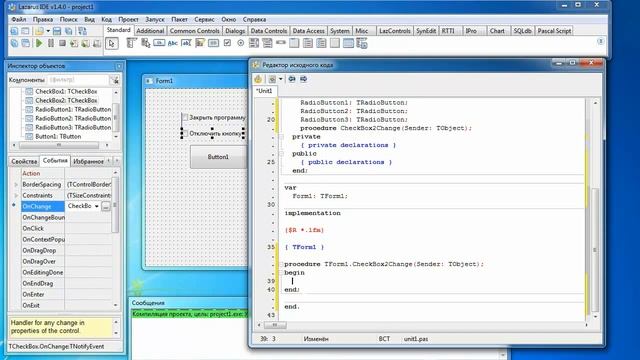Click the Pause debugging icon
The image size is (640, 360).
(51, 43)
